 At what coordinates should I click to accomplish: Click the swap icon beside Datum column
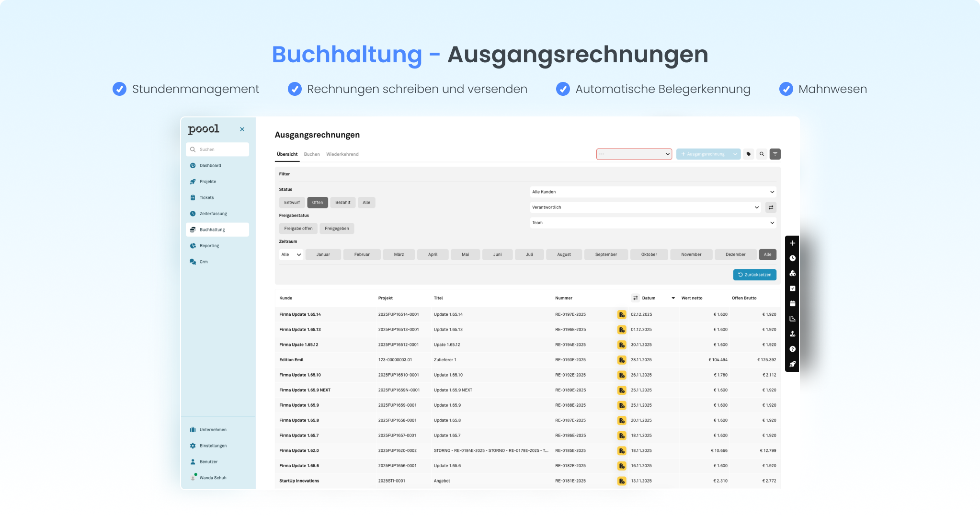[636, 298]
